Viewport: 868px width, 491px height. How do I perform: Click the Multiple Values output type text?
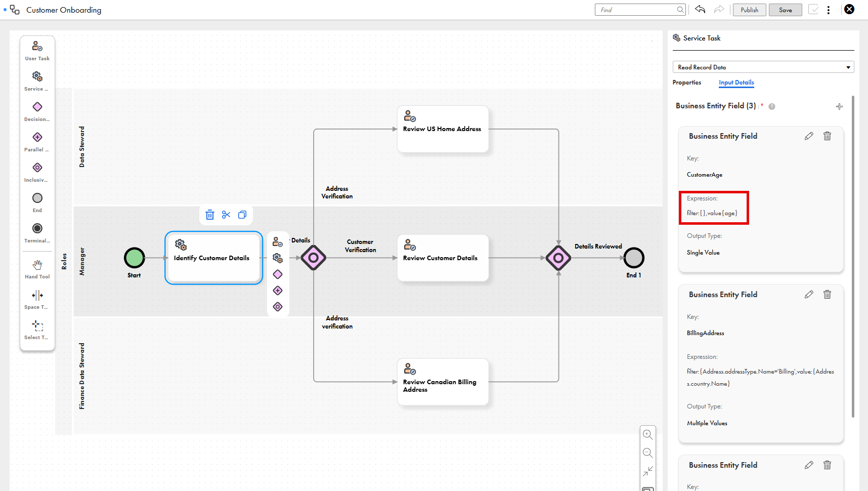pyautogui.click(x=707, y=423)
